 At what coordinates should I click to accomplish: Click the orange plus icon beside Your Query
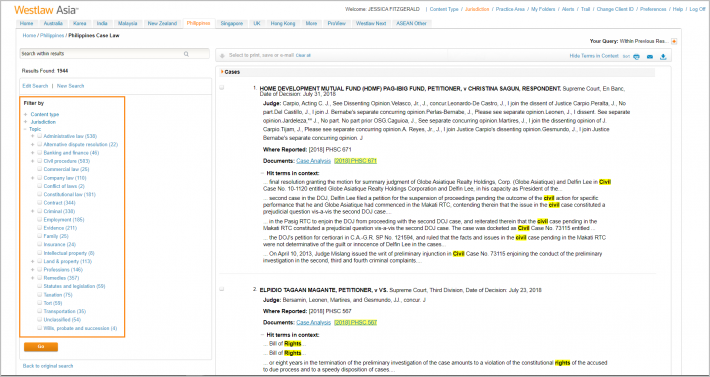point(674,41)
